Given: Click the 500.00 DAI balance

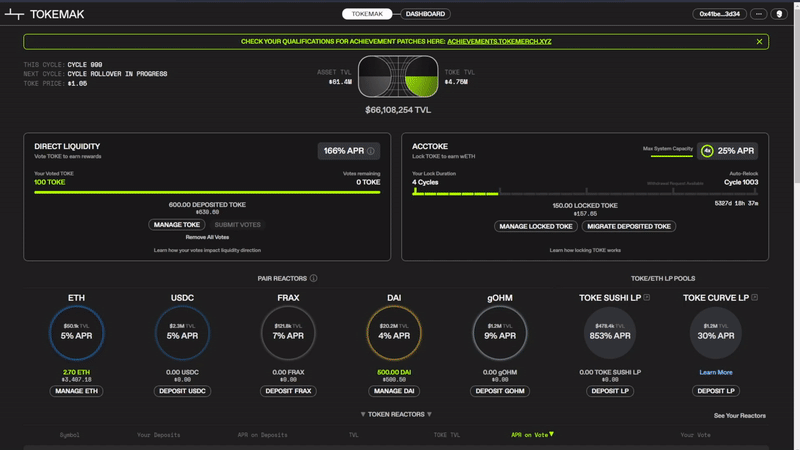Looking at the screenshot, I should pyautogui.click(x=394, y=372).
